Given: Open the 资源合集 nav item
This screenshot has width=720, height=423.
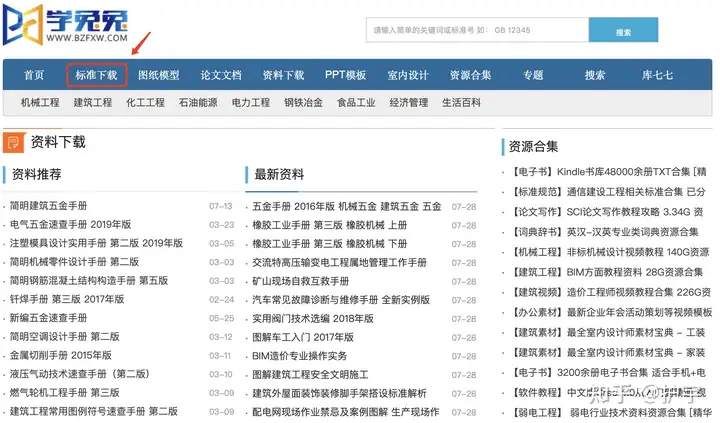Looking at the screenshot, I should pos(470,75).
